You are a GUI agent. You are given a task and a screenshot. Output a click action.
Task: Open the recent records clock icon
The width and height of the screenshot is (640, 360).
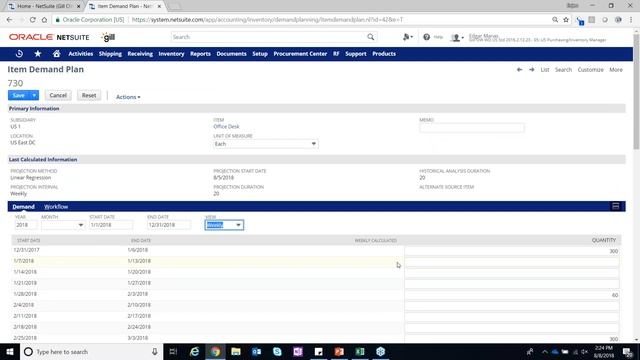(19, 54)
